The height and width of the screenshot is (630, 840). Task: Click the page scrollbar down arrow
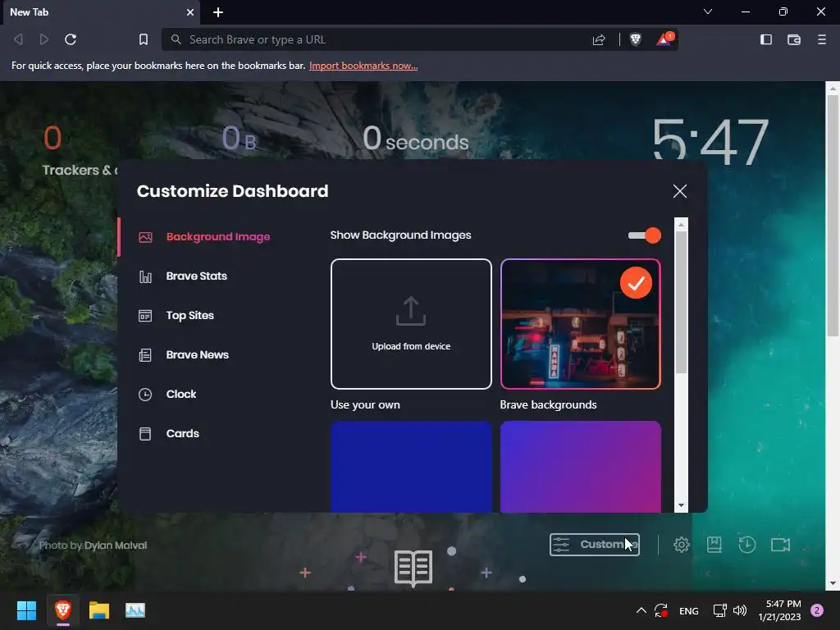(x=832, y=584)
